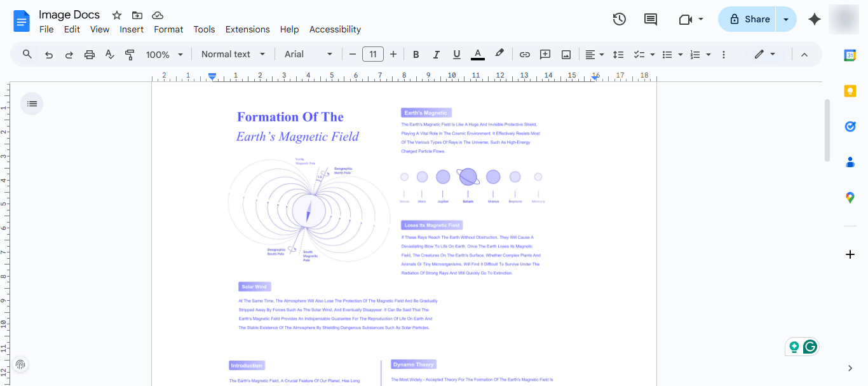
Task: Open the 100% zoom dropdown
Action: pos(164,55)
